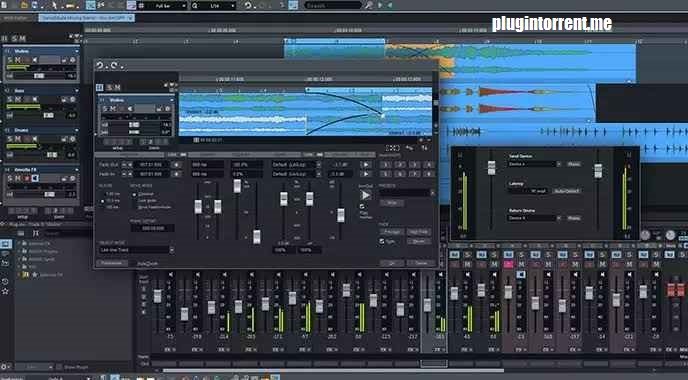Mute the Violins track in main track list
The width and height of the screenshot is (688, 380).
(18, 60)
